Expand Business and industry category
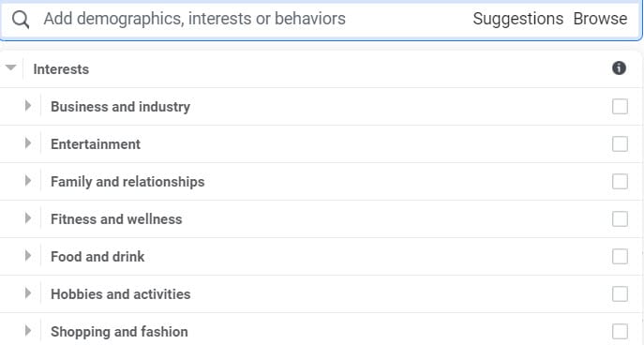Viewport: 644px width, 345px height. [28, 106]
